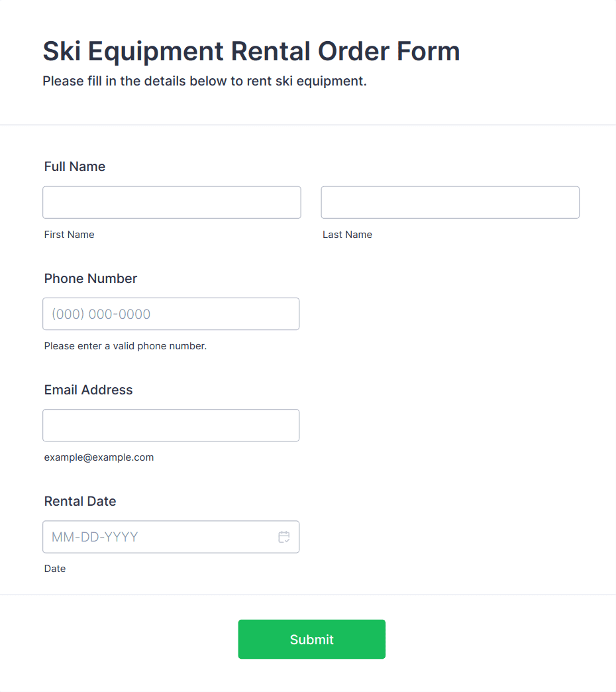
Task: Open the Rental Date calendar picker icon
Action: tap(284, 537)
